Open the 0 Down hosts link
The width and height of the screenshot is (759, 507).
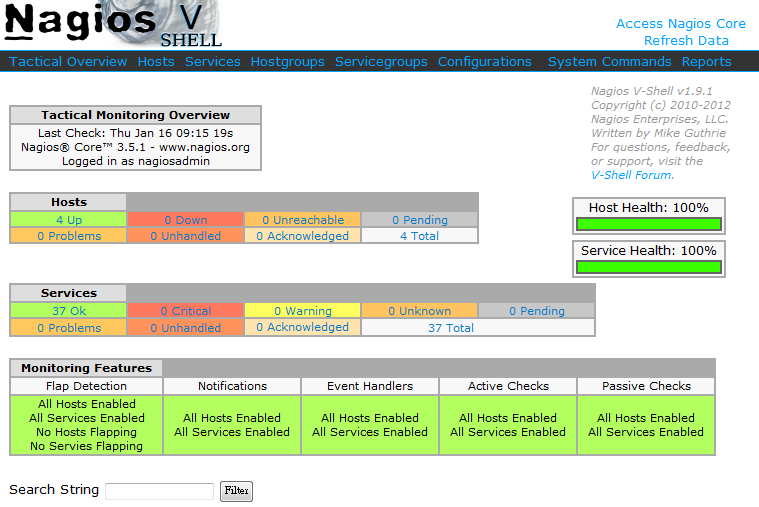tap(185, 220)
